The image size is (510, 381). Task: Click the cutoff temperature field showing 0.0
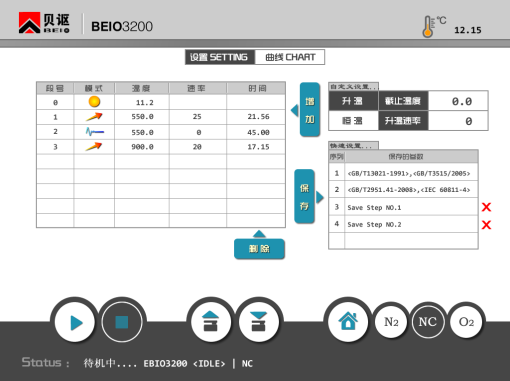[458, 101]
